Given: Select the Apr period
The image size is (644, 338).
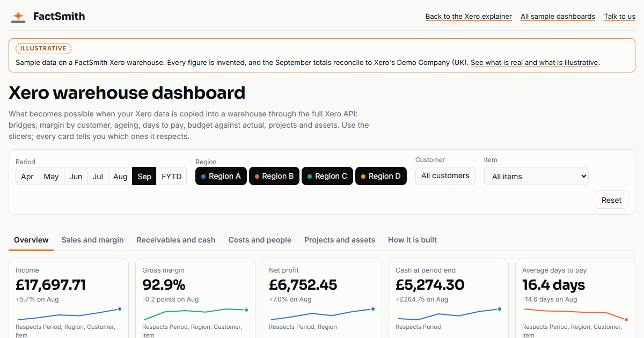Looking at the screenshot, I should [x=27, y=177].
